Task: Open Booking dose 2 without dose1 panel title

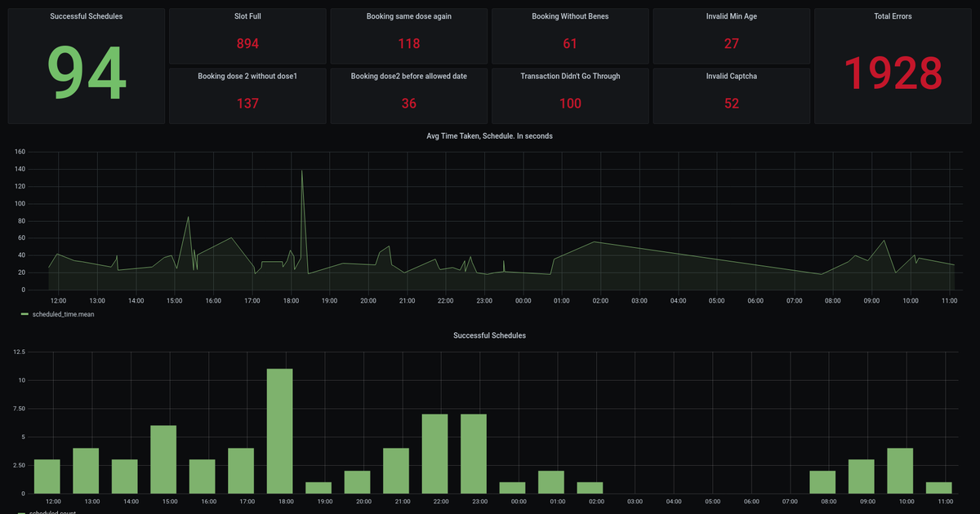Action: click(x=247, y=76)
